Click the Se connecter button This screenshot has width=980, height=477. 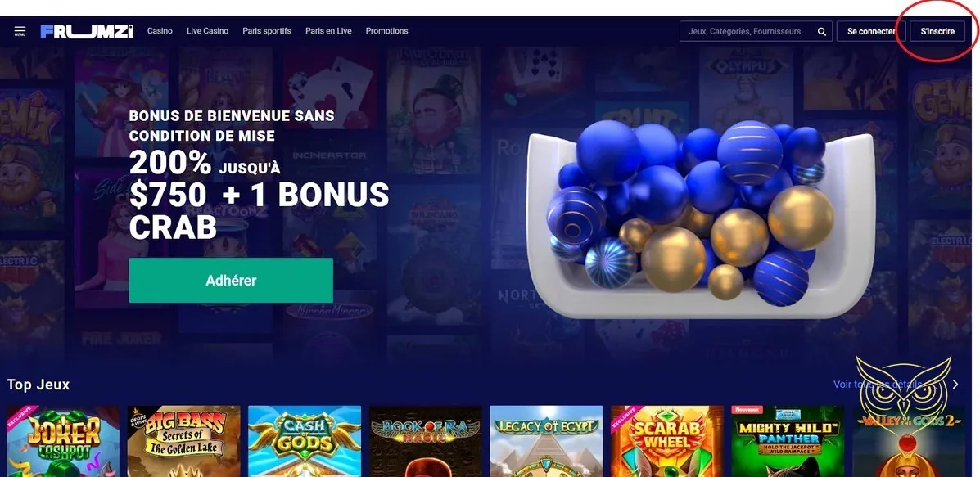(870, 31)
